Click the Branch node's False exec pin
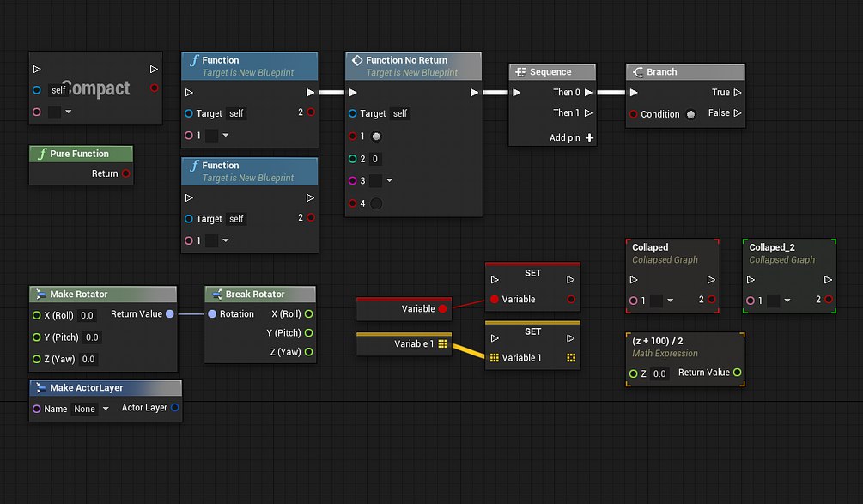This screenshot has height=504, width=863. point(738,112)
